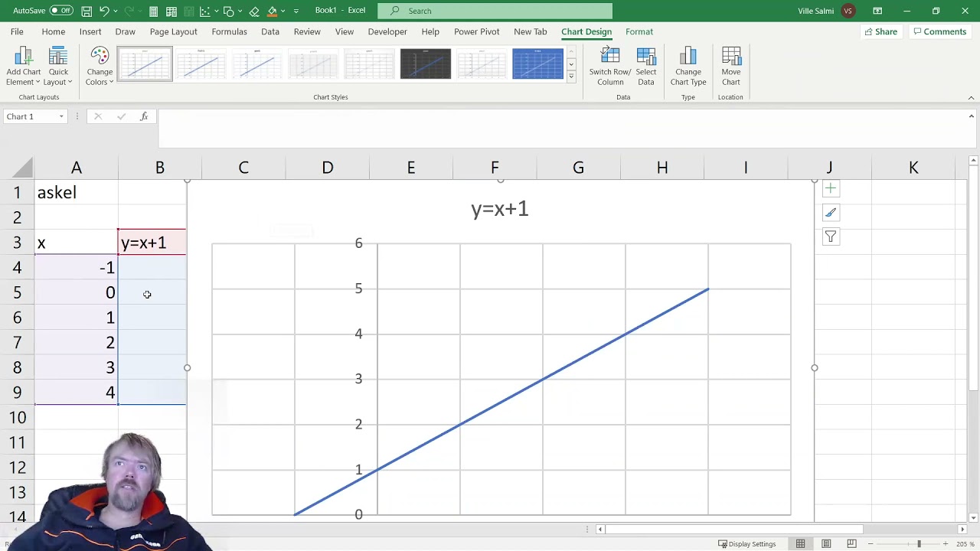Screen dimensions: 980x551
Task: Click the Insert Function fx icon
Action: 144,116
